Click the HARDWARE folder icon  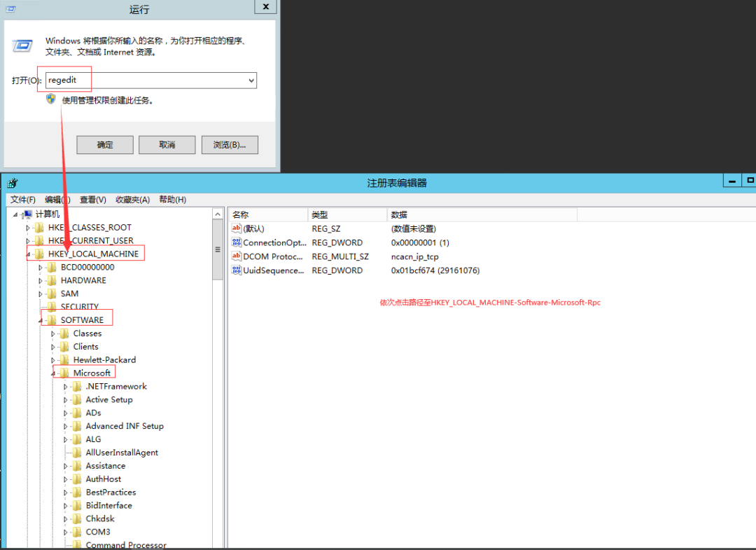[52, 280]
